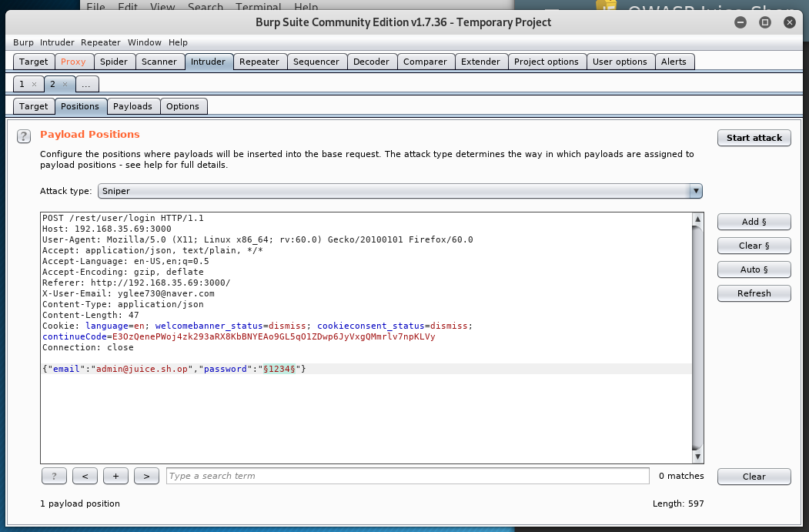Image resolution: width=809 pixels, height=532 pixels.
Task: Click the Add § button
Action: coord(754,222)
